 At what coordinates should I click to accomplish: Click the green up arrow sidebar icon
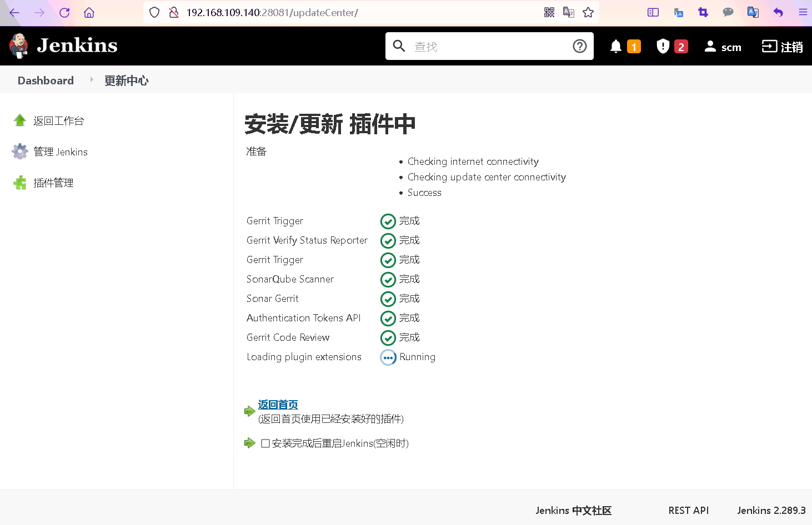[x=20, y=120]
